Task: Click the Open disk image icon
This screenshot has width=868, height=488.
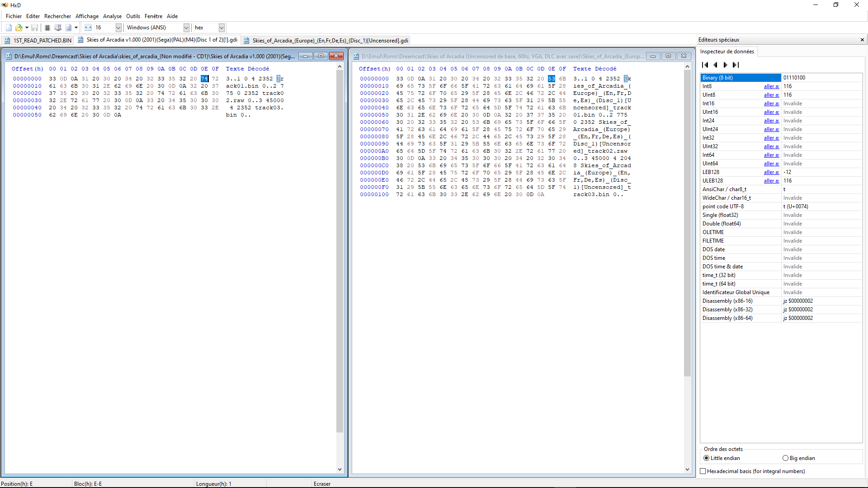Action: click(68, 28)
